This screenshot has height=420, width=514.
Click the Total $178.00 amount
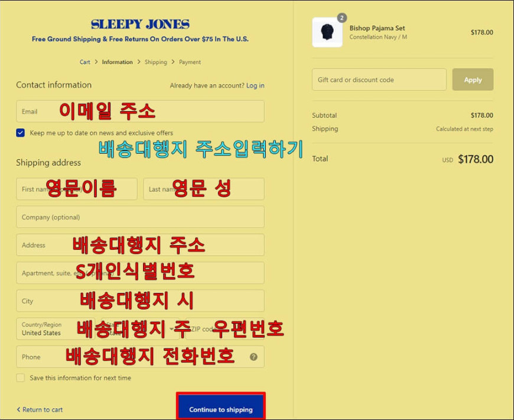[476, 159]
